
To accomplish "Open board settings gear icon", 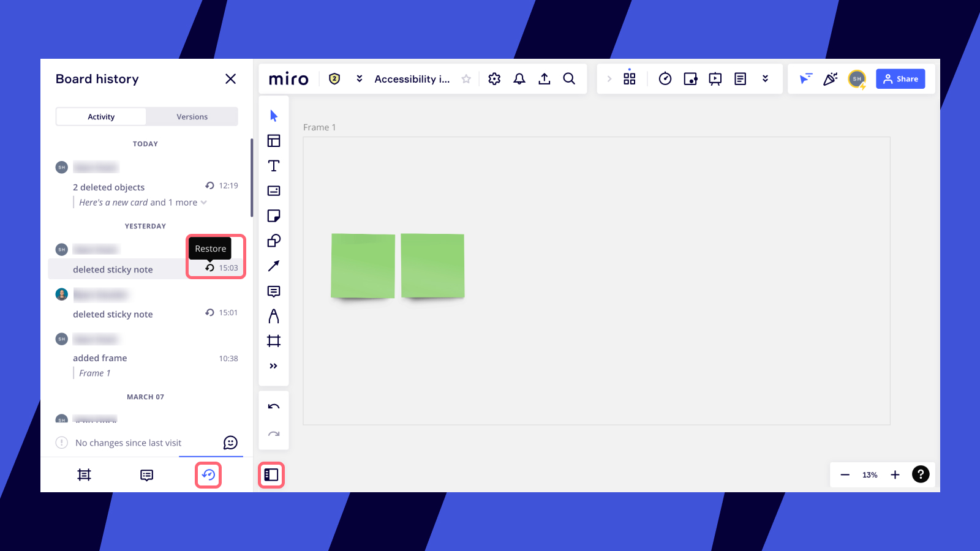I will pos(494,79).
